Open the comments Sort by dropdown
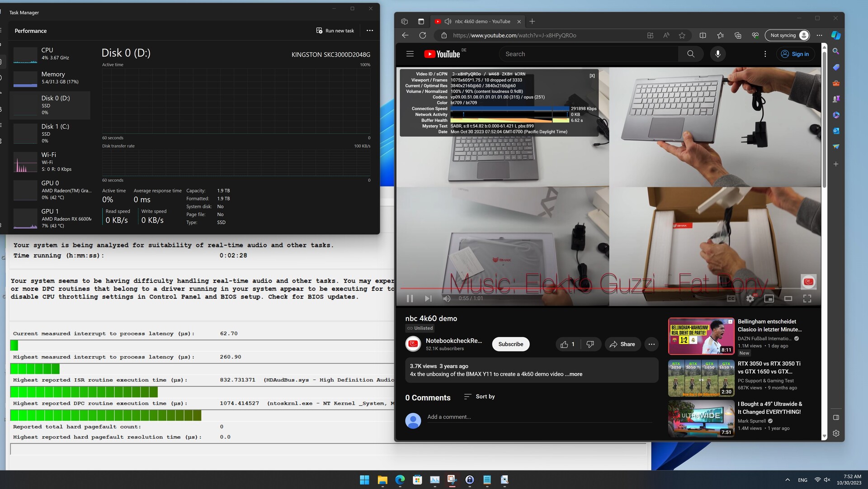Screen dimensions: 868x489 (x=479, y=397)
